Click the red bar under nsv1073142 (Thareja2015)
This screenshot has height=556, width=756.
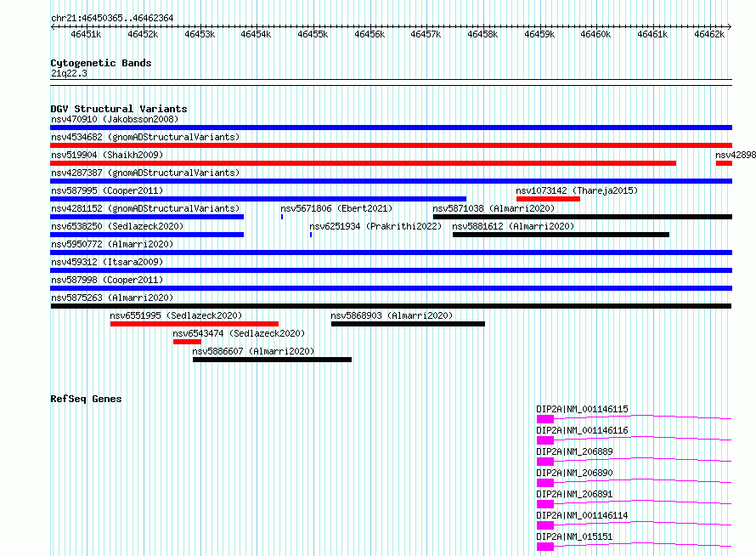(x=548, y=199)
